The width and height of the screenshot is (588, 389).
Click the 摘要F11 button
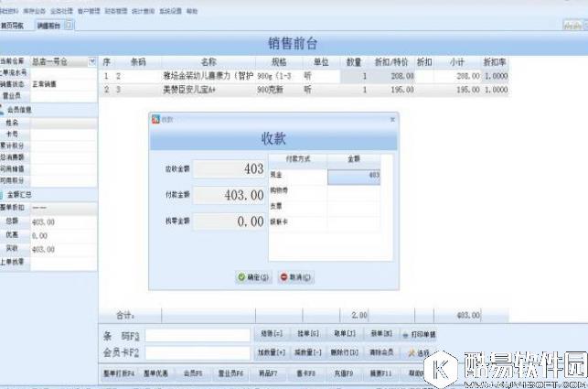(380, 373)
